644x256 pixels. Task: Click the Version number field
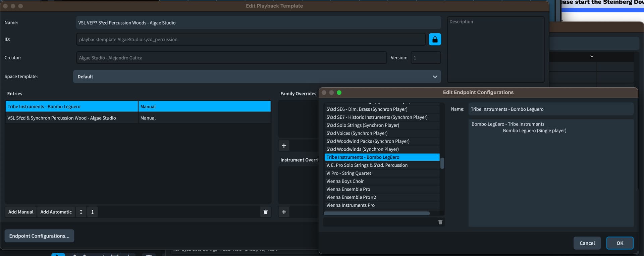click(426, 58)
